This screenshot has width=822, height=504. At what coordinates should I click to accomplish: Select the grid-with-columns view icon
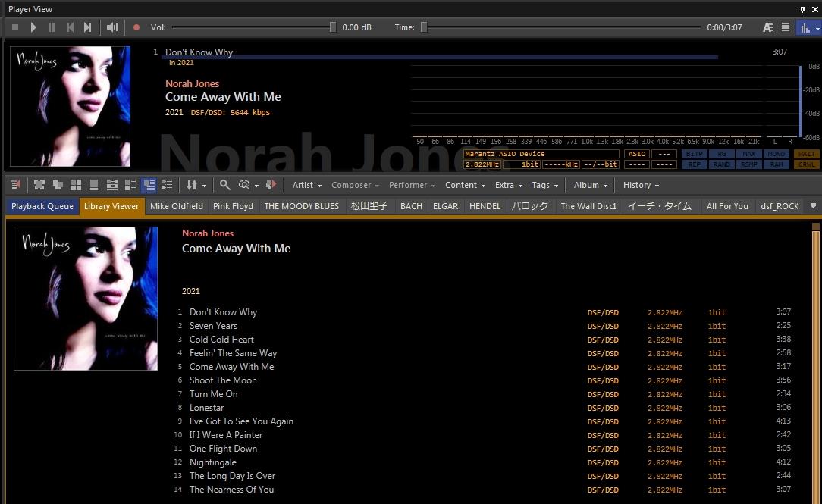click(x=112, y=184)
